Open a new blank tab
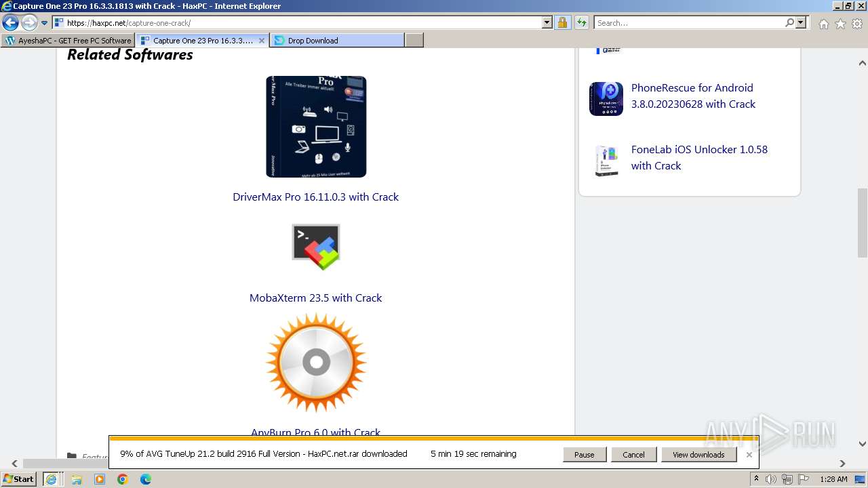 pos(414,41)
